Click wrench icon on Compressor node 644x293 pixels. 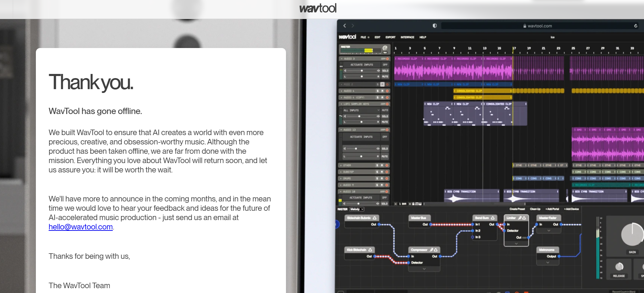(x=432, y=250)
